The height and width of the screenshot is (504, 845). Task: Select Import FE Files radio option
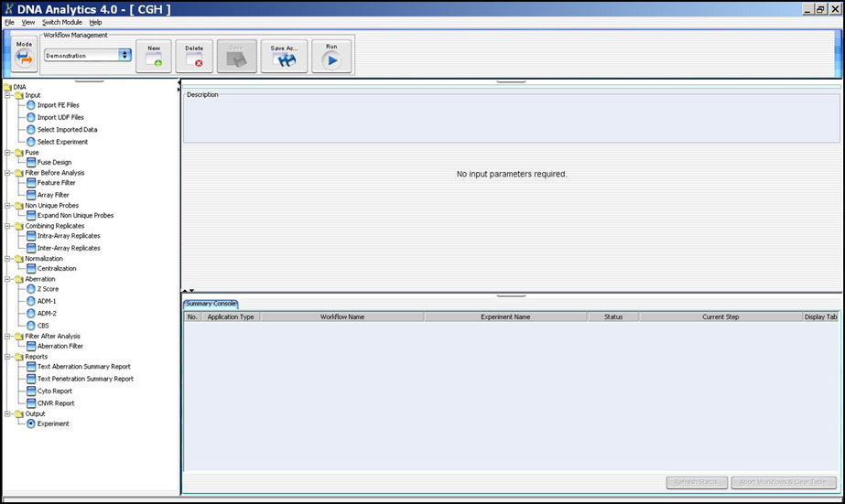pyautogui.click(x=31, y=105)
